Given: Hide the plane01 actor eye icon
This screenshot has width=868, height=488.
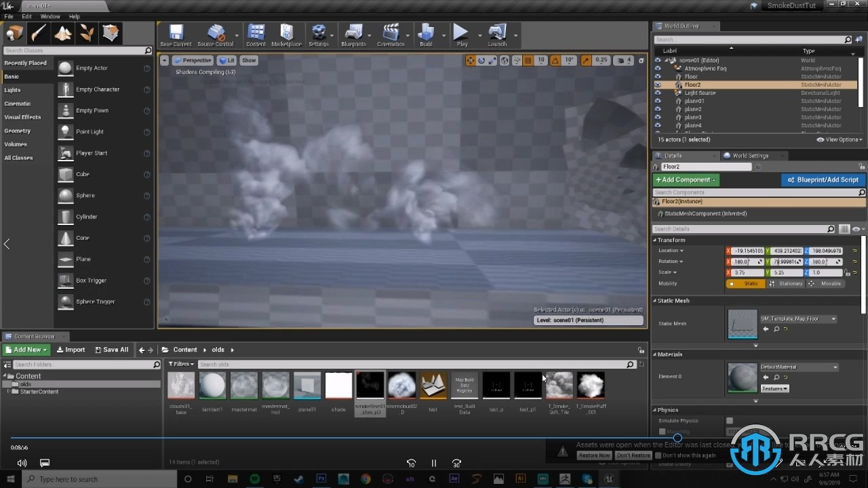Looking at the screenshot, I should tap(657, 101).
